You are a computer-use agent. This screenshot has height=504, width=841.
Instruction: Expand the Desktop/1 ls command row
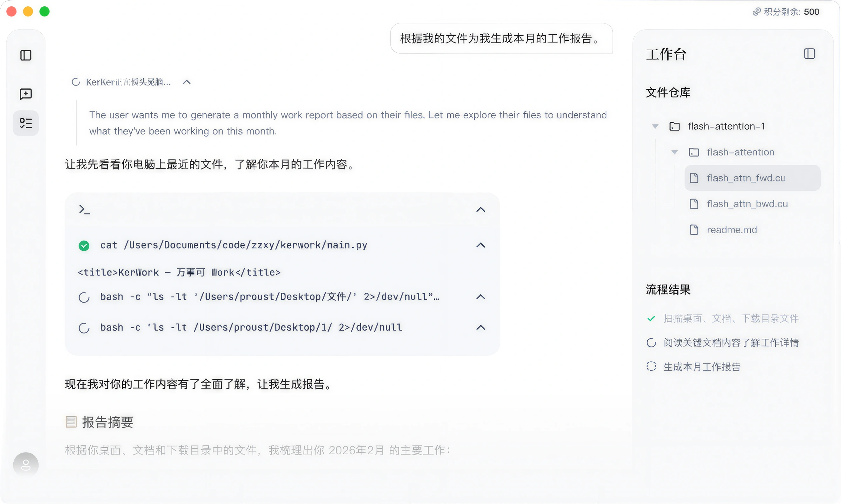(x=480, y=327)
